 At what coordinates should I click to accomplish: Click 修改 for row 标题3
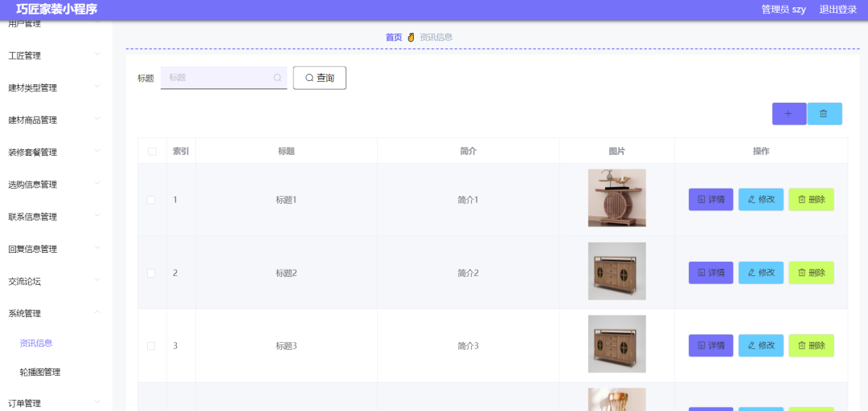coord(760,346)
